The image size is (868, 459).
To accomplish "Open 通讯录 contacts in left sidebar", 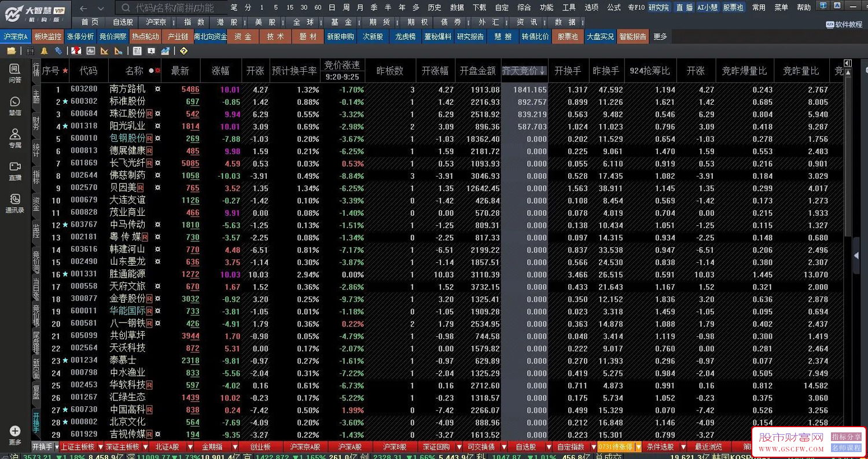I will pyautogui.click(x=15, y=203).
